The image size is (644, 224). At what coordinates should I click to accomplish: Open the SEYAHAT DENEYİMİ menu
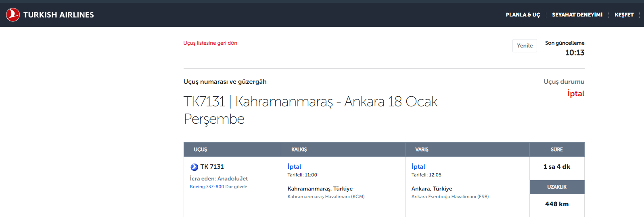(577, 15)
